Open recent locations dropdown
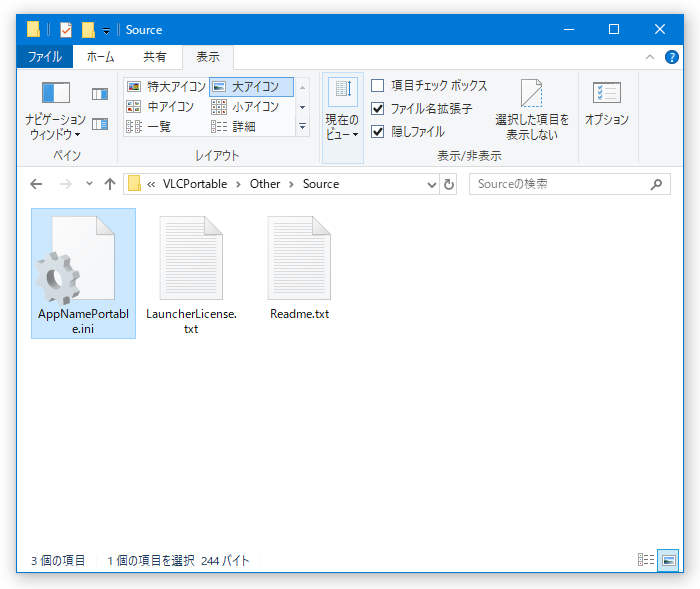The height and width of the screenshot is (589, 700). click(89, 184)
